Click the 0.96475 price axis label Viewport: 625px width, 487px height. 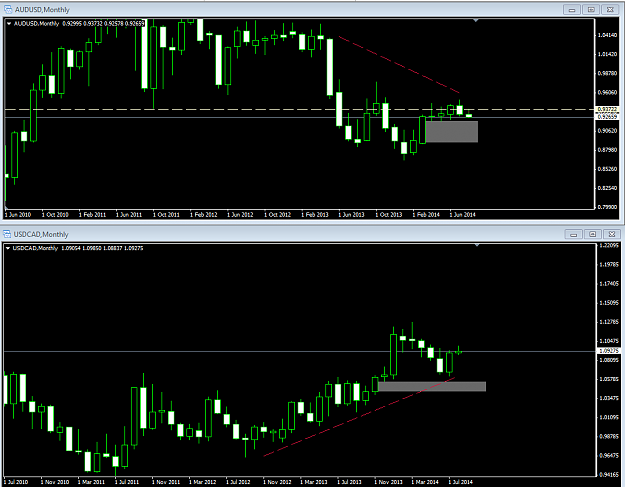click(609, 456)
